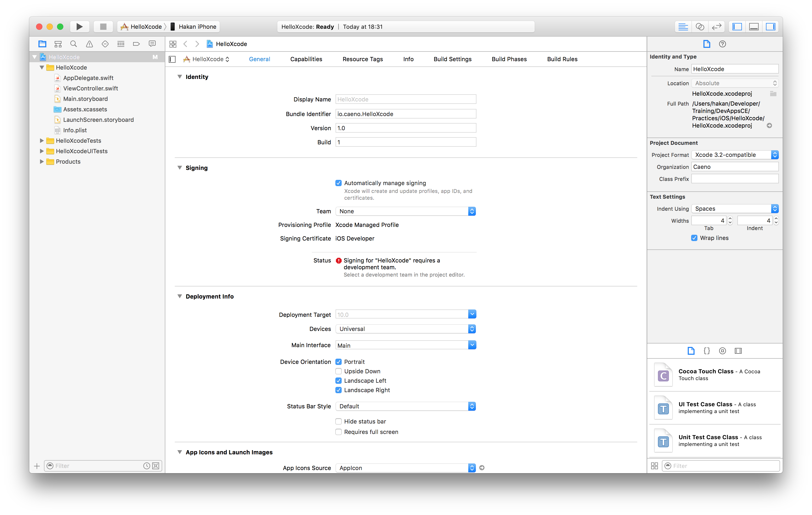812x515 pixels.
Task: Open the Devices dropdown set to Universal
Action: (x=405, y=329)
